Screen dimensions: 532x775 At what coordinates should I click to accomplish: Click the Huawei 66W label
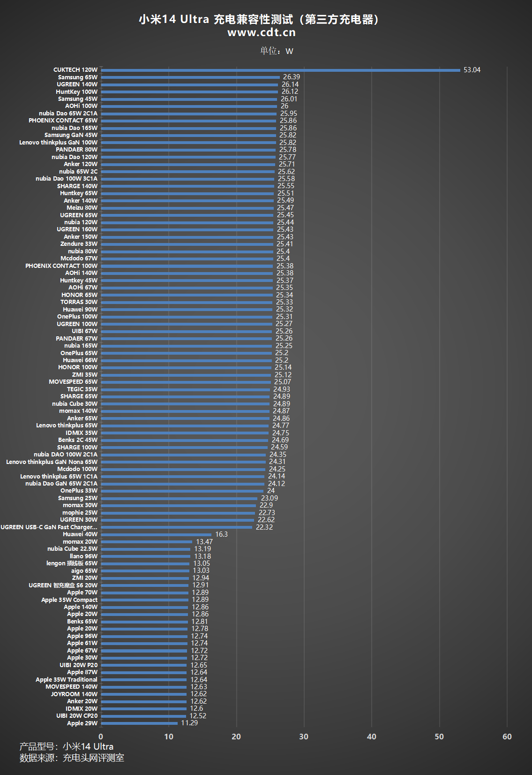click(x=80, y=360)
